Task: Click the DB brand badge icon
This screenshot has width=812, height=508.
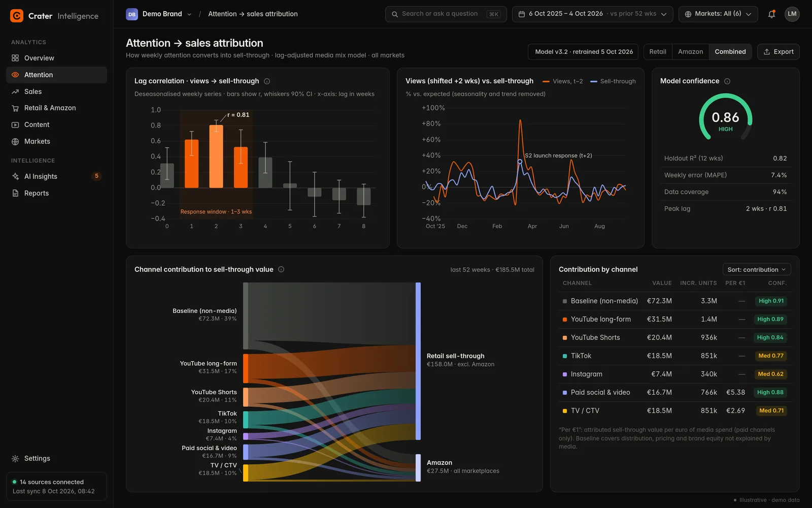Action: tap(132, 14)
